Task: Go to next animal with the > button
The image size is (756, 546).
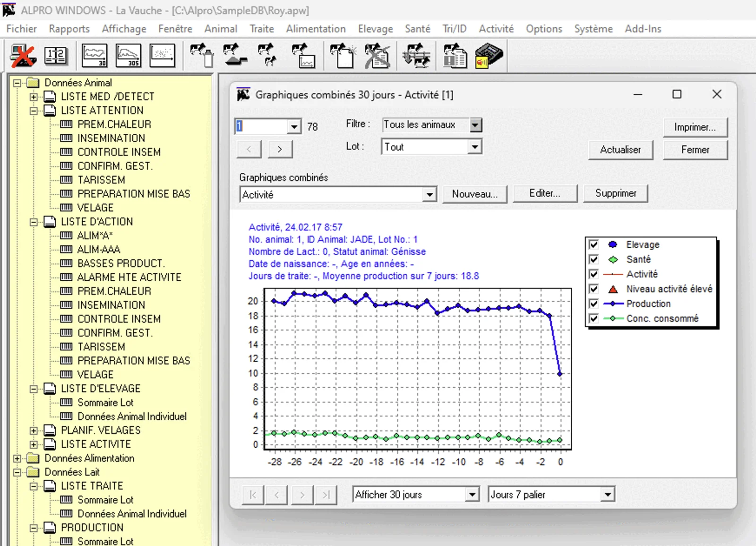Action: pyautogui.click(x=280, y=149)
